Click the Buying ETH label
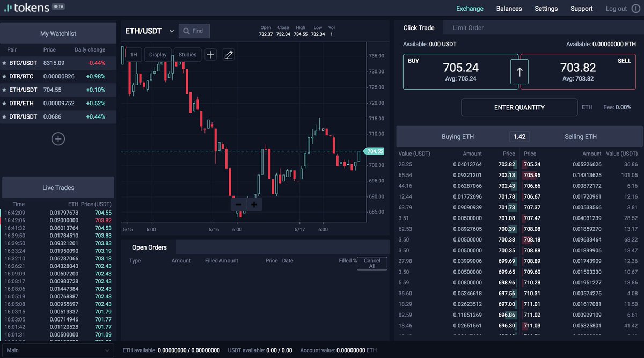Image resolution: width=644 pixels, height=358 pixels. point(458,137)
